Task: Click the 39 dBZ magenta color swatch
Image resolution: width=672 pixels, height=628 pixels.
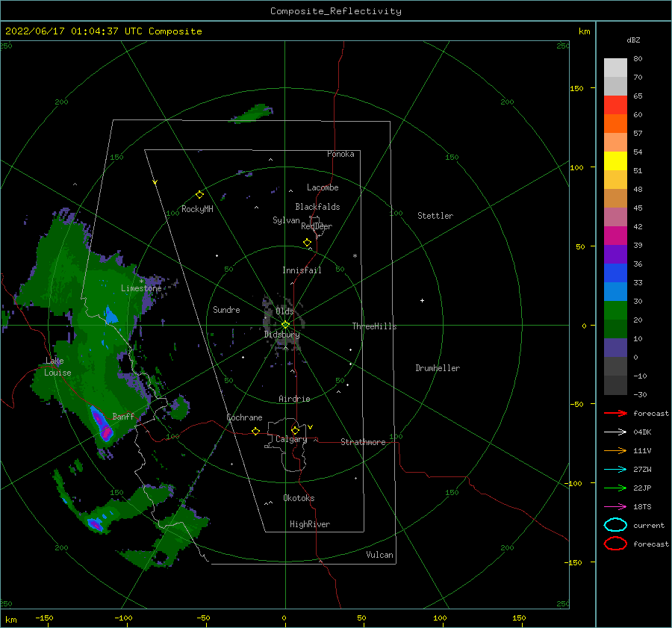Action: pos(615,235)
